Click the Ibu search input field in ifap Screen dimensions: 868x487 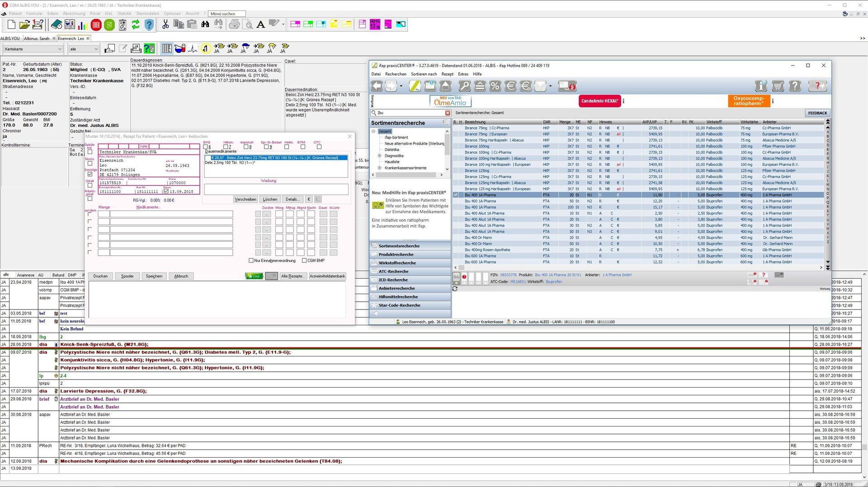(410, 113)
